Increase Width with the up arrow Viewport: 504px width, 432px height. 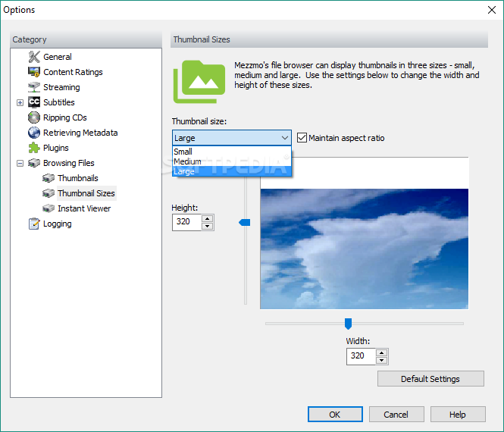381,352
